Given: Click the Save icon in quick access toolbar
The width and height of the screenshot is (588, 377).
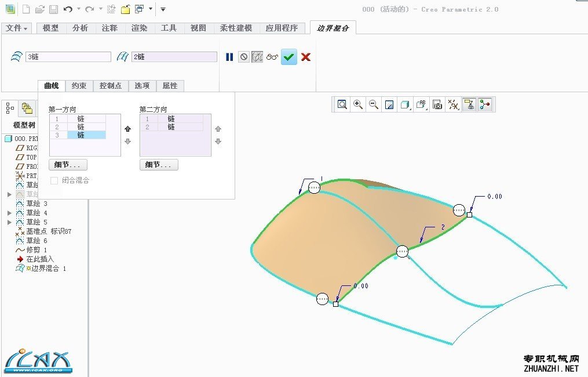Looking at the screenshot, I should 54,9.
